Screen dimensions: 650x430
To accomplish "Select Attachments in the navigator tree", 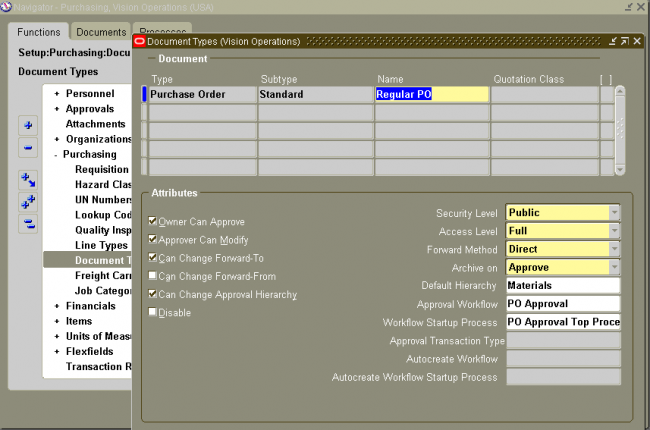I will coord(95,124).
